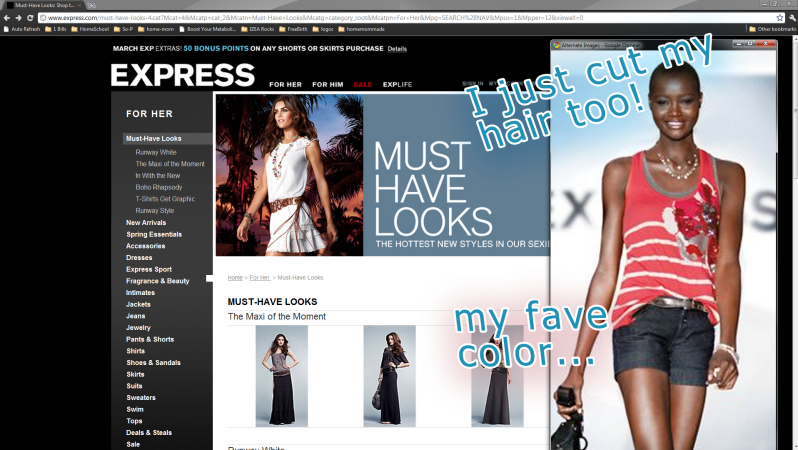Open Boho Rhapsody sidebar link
Viewport: 798px width, 450px height.
(159, 187)
